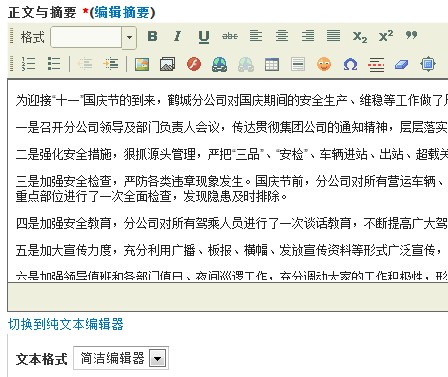Insert a numbered list
This screenshot has height=377, width=448.
(x=28, y=64)
